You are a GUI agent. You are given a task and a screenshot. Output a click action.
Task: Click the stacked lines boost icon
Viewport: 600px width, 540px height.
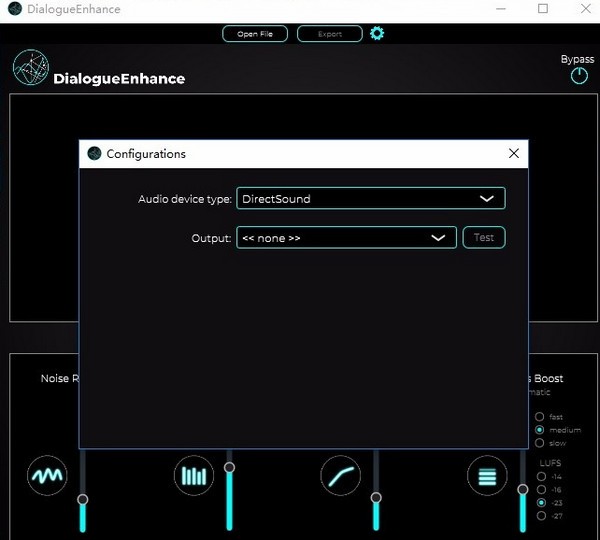(x=487, y=475)
